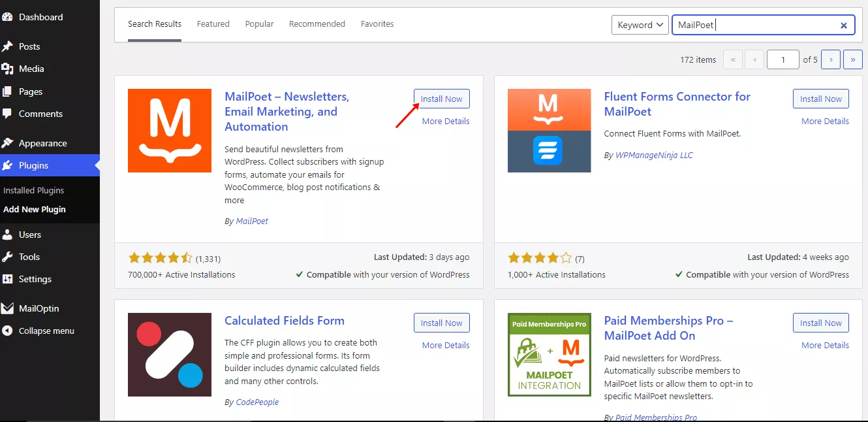Clear the MailPoet search text

point(843,25)
